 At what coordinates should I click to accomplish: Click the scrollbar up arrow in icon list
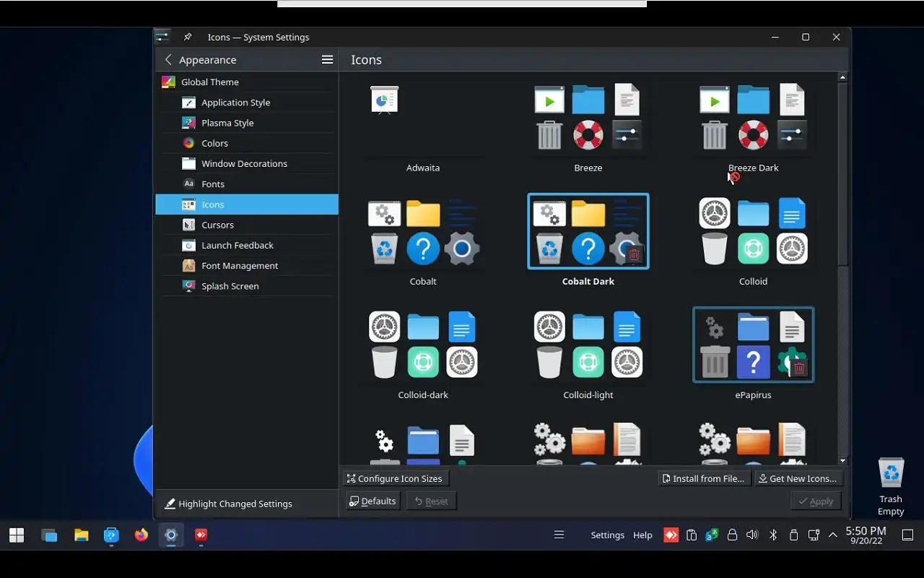click(842, 77)
